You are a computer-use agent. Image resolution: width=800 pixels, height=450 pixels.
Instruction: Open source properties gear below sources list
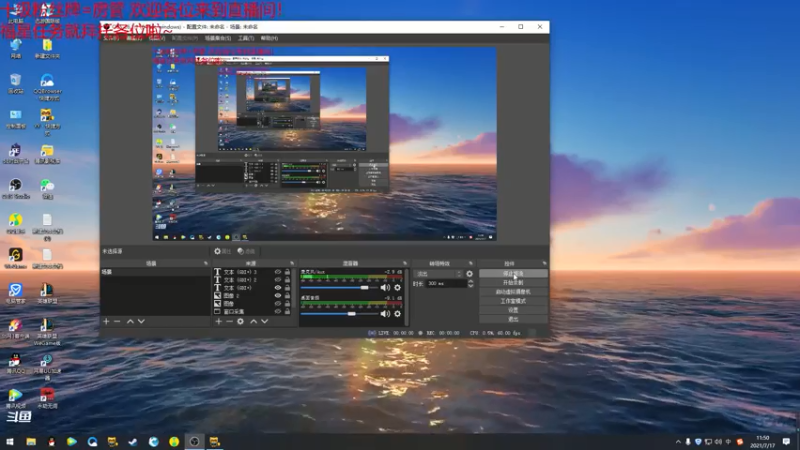click(x=240, y=321)
